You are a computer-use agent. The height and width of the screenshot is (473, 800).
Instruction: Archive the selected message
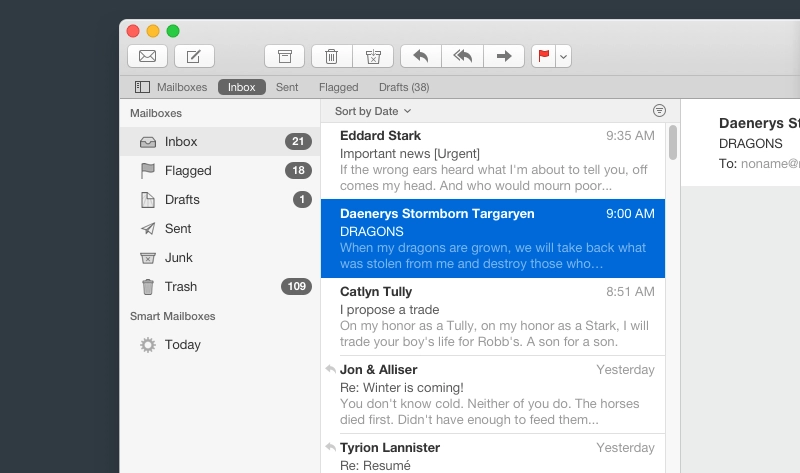(x=284, y=56)
